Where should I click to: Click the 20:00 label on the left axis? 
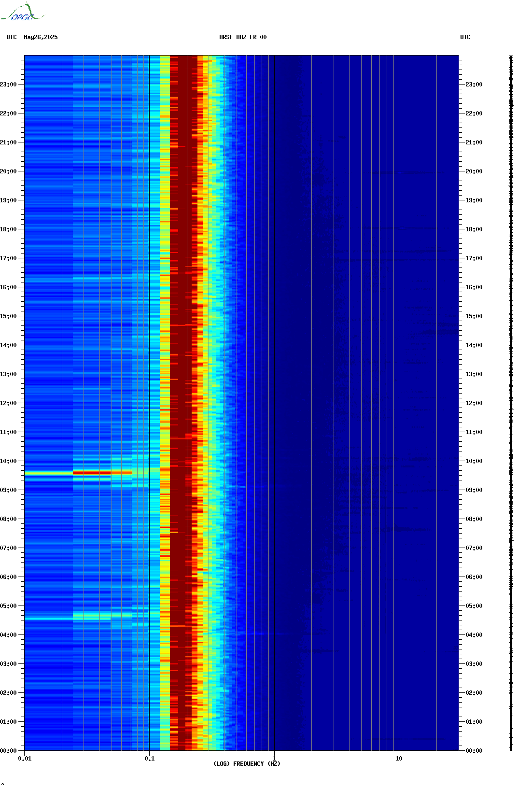9,171
